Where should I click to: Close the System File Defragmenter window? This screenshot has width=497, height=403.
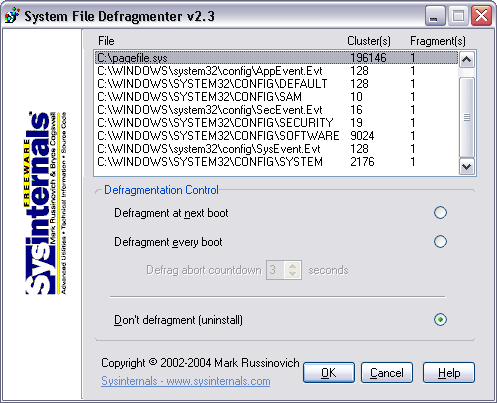(x=482, y=16)
